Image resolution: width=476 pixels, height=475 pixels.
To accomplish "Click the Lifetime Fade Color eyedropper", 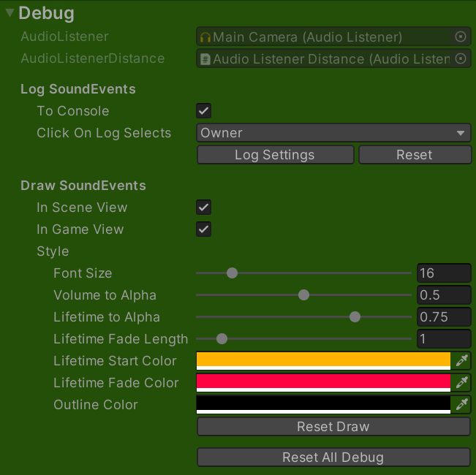I will point(461,383).
